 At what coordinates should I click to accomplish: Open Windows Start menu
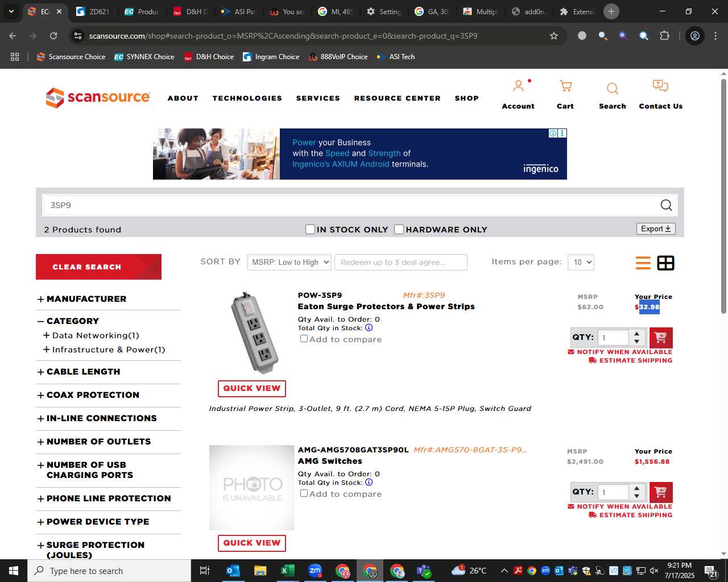click(x=14, y=571)
